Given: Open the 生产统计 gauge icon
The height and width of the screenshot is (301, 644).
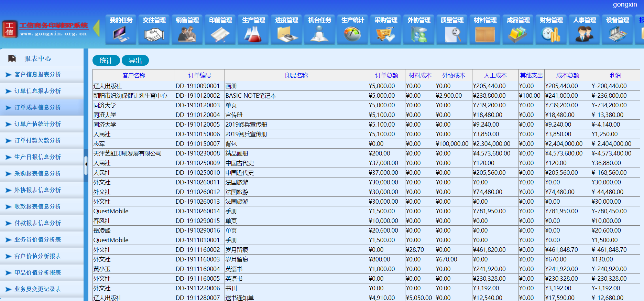Looking at the screenshot, I should click(352, 34).
